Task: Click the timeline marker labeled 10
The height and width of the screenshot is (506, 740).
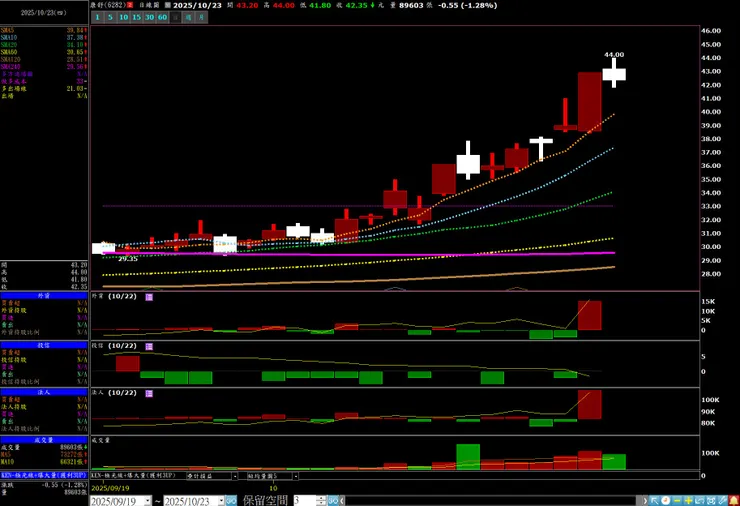Action: [x=273, y=488]
